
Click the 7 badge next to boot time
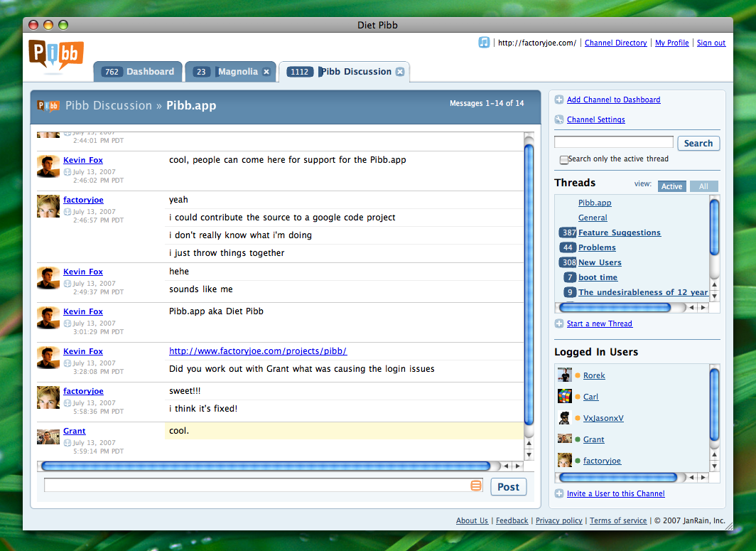tap(570, 277)
